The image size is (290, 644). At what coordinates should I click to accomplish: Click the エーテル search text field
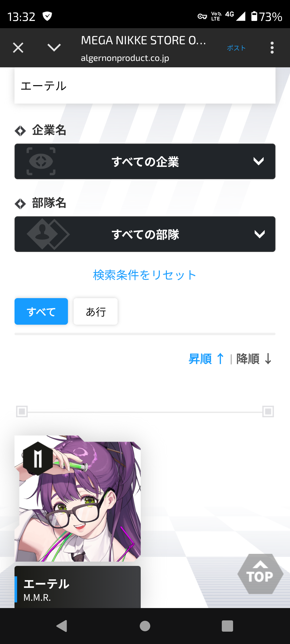point(145,86)
